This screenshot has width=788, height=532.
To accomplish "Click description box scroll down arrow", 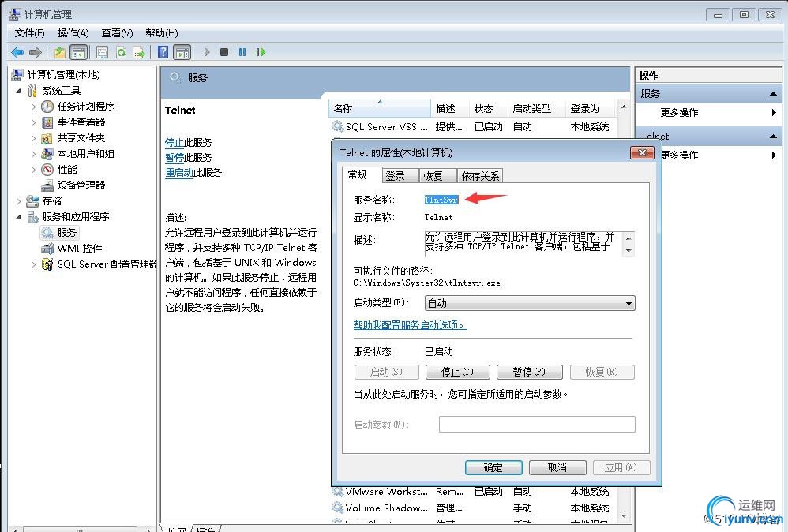I will [x=629, y=250].
